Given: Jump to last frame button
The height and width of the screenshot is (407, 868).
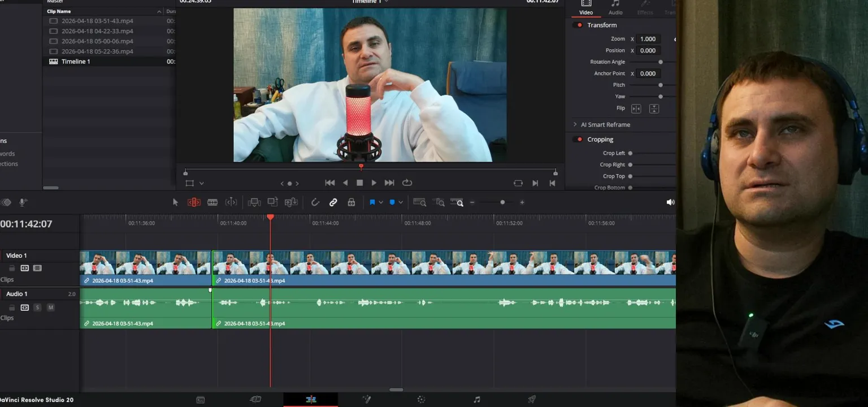Looking at the screenshot, I should [x=389, y=183].
